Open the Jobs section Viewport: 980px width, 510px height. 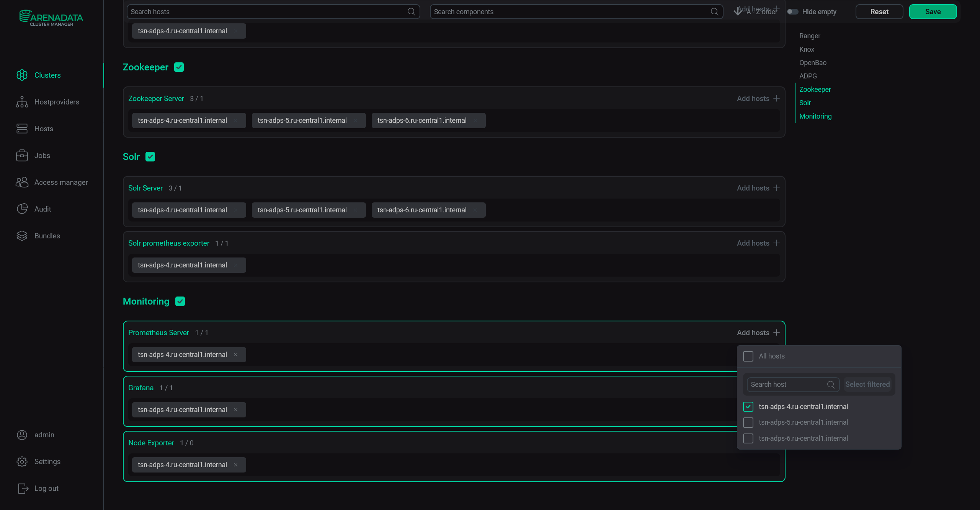(x=42, y=155)
